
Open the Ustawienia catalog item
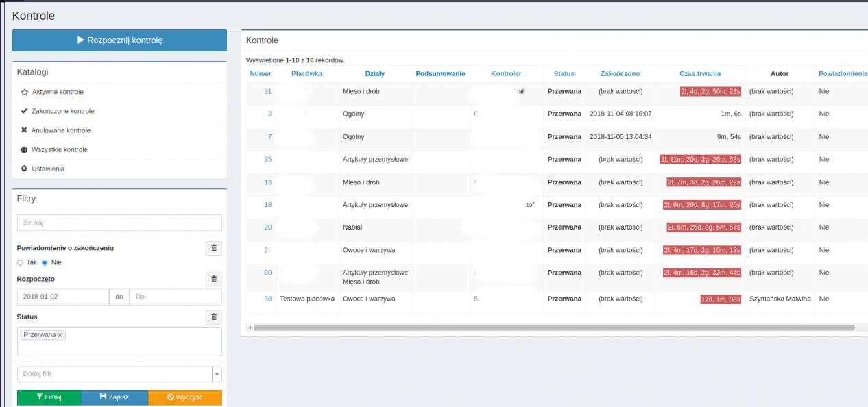pos(48,169)
